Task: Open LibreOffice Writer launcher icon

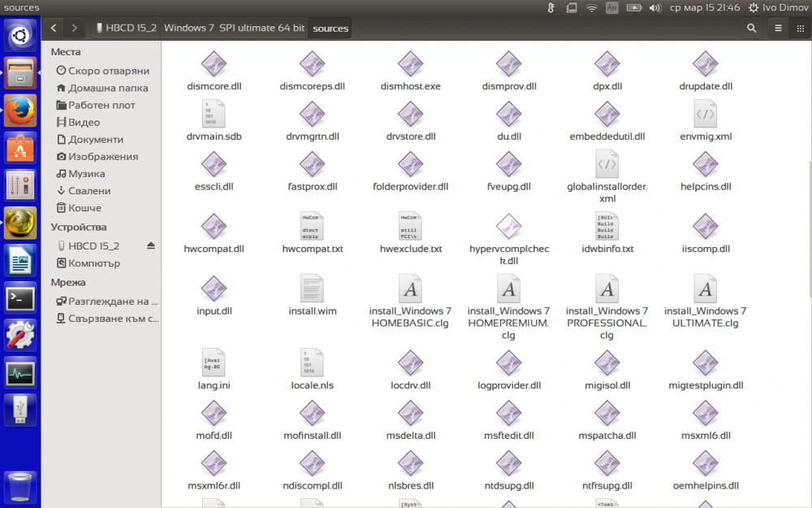Action: tap(20, 261)
